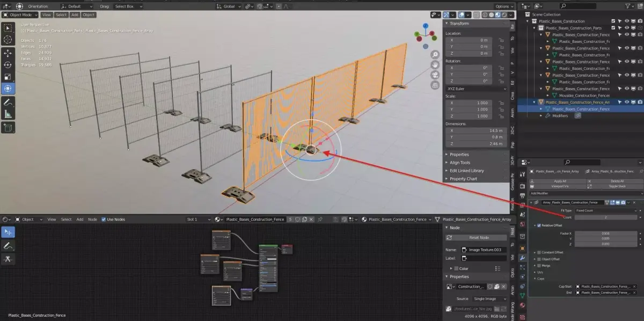Enable Constant Offset checkbox
Image resolution: width=644 pixels, height=321 pixels.
539,252
